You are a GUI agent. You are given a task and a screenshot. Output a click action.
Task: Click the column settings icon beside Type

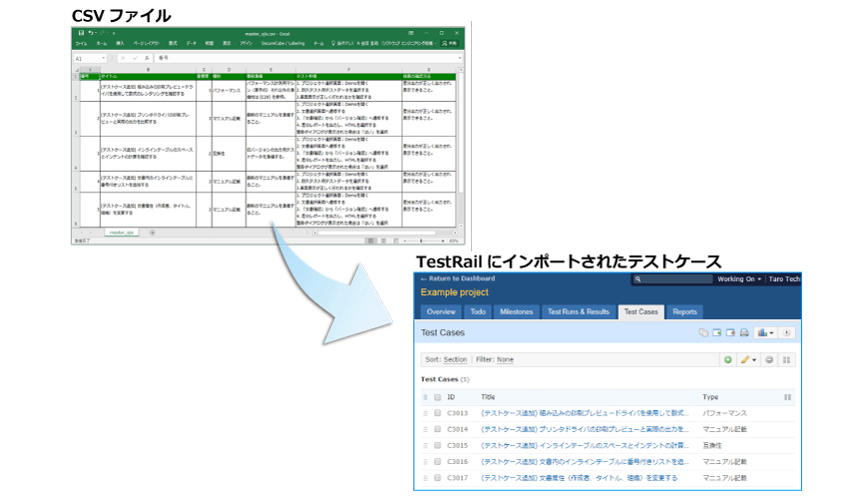788,397
